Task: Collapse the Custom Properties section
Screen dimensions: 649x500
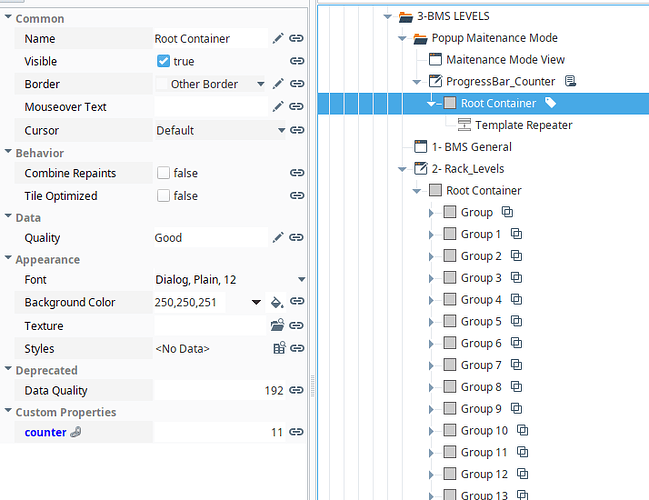Action: coord(8,411)
